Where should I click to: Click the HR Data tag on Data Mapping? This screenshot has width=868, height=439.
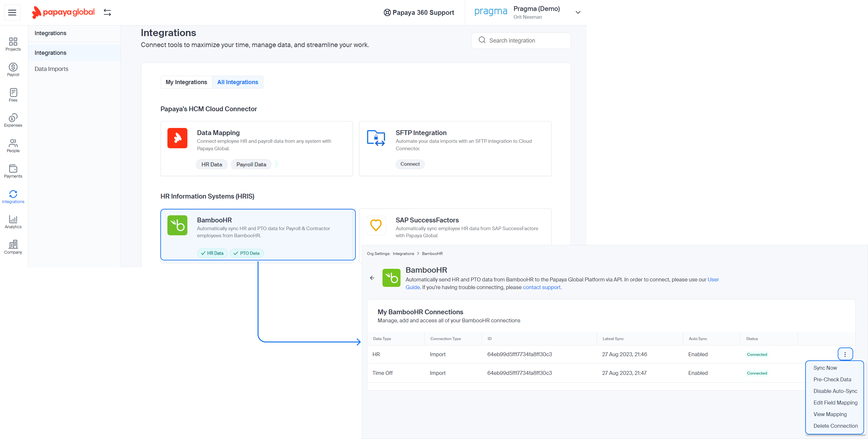click(212, 164)
